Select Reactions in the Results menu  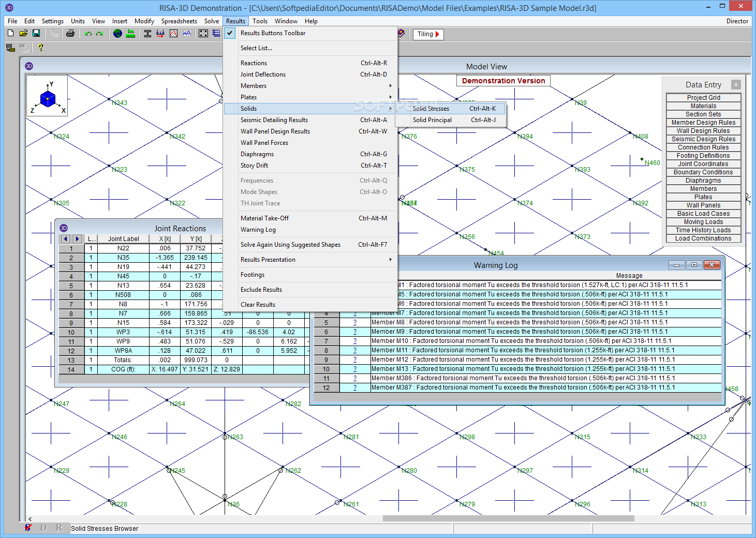[x=310, y=63]
